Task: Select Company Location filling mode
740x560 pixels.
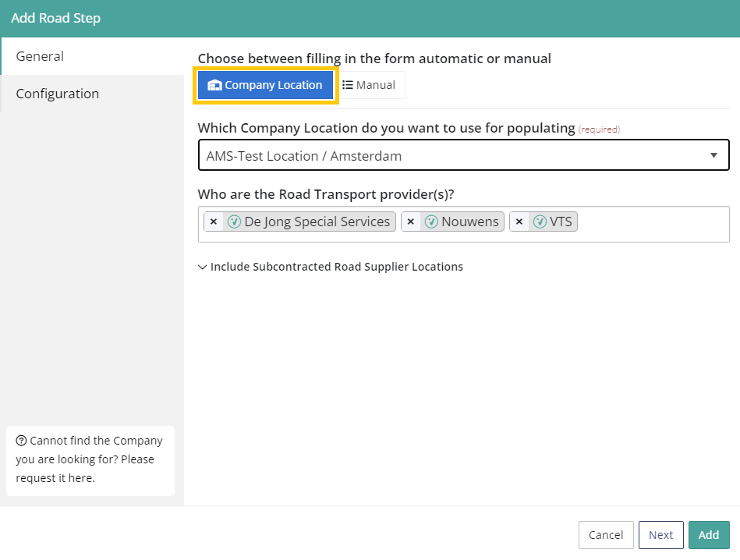Action: point(265,85)
